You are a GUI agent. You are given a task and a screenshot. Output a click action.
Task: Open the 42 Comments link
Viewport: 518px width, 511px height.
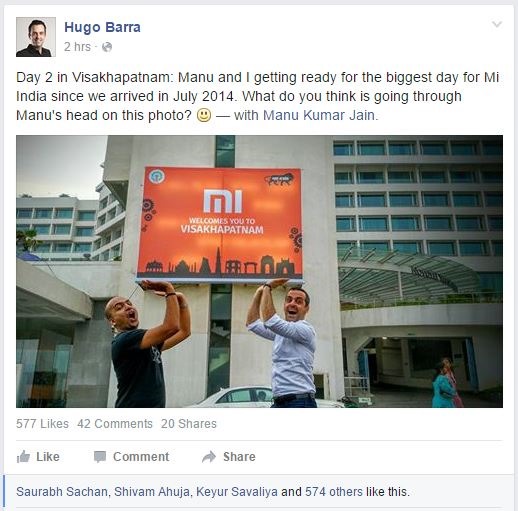click(115, 424)
